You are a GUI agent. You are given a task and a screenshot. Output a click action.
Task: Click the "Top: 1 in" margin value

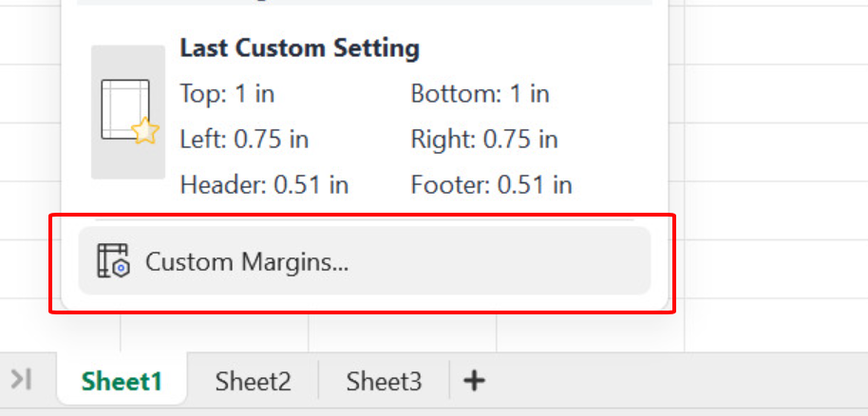tap(227, 94)
